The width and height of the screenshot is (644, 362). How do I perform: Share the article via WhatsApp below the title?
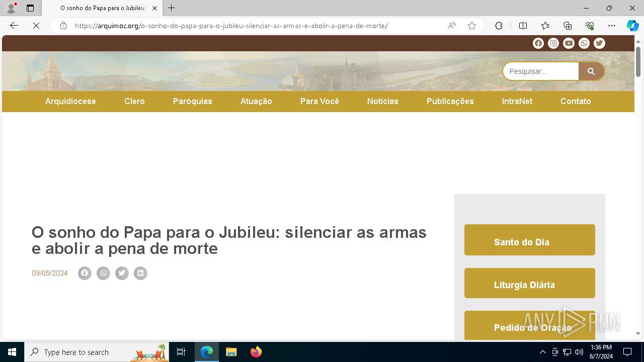pos(103,273)
